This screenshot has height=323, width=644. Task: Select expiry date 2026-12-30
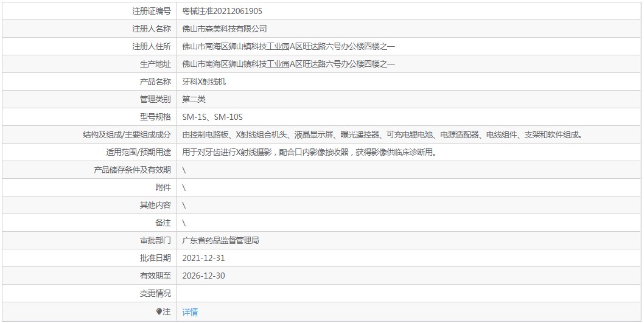point(204,276)
